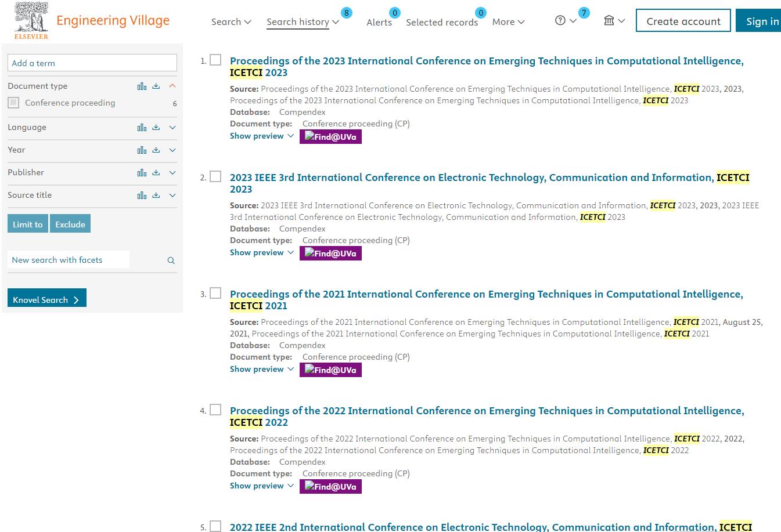
Task: Open the Search history menu
Action: pos(303,22)
